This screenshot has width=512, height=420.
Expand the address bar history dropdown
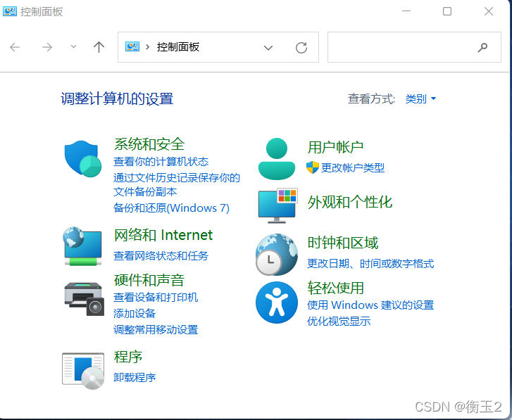pyautogui.click(x=268, y=48)
